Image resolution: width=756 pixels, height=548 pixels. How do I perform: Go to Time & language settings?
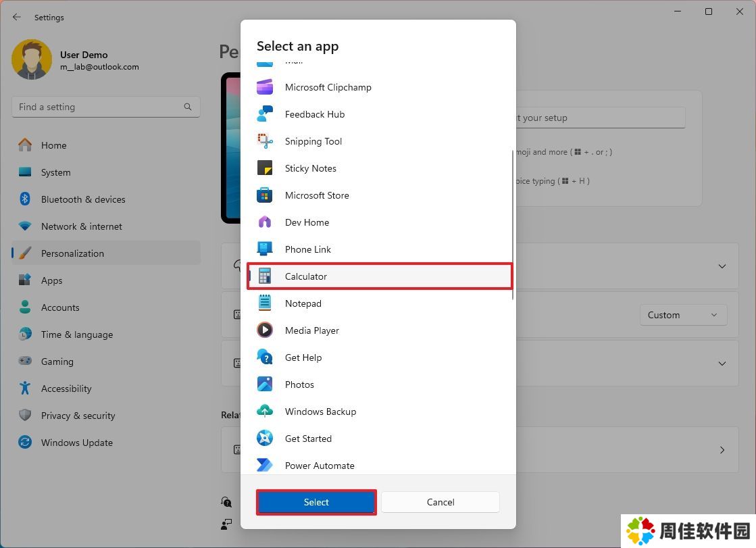point(106,334)
